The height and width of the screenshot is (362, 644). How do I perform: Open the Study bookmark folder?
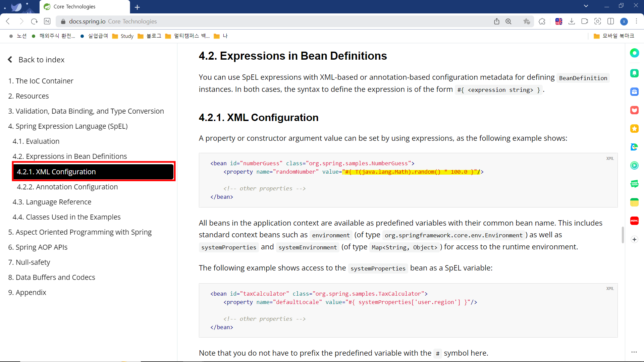click(x=123, y=36)
